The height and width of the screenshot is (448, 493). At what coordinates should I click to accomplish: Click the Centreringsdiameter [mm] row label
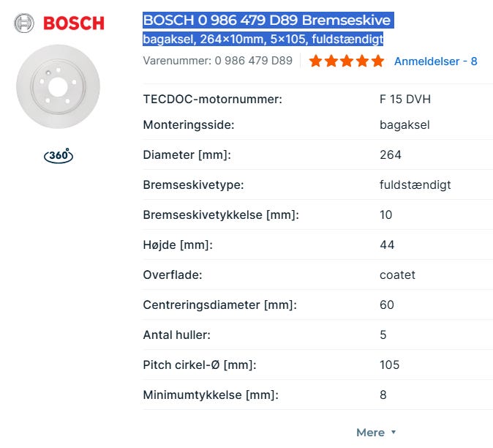[219, 305]
